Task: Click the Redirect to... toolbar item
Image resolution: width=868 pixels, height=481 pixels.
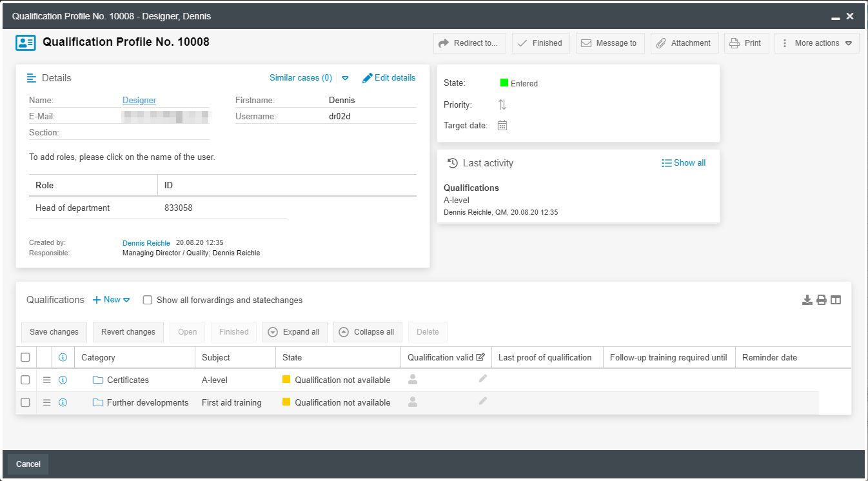Action: pos(469,43)
